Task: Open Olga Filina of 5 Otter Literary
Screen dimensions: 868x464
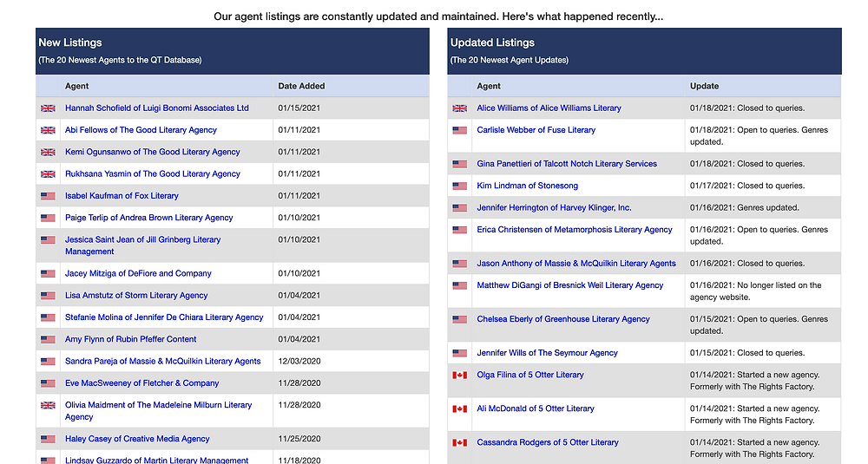Action: (530, 375)
